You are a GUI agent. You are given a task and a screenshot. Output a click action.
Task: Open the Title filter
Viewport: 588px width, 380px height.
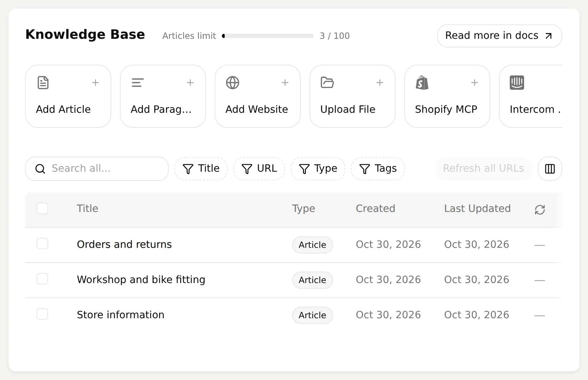point(201,168)
